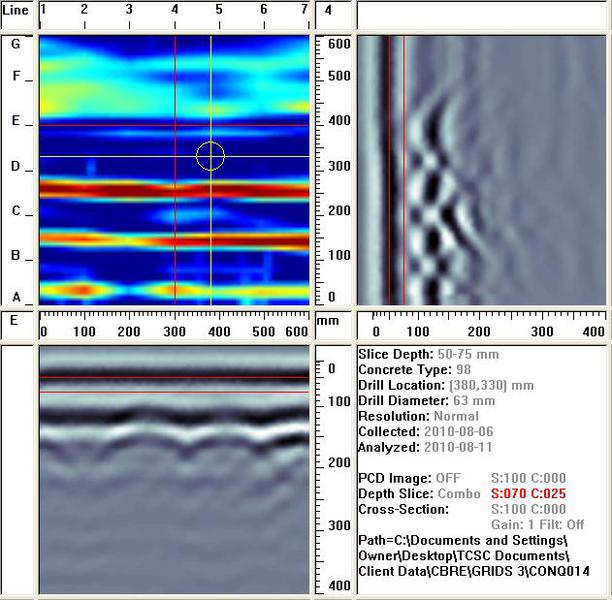Screen dimensions: 612x600
Task: Click the 200 mark on right cross-section ruler
Action: 479,332
